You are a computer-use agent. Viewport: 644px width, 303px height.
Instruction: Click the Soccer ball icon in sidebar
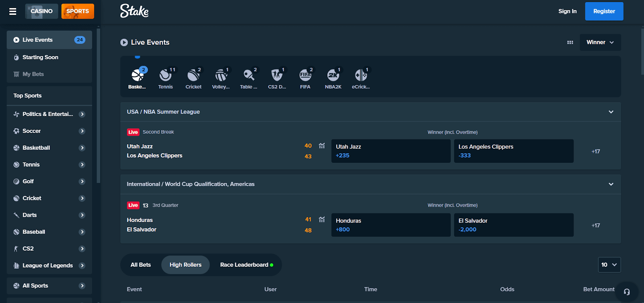(17, 131)
